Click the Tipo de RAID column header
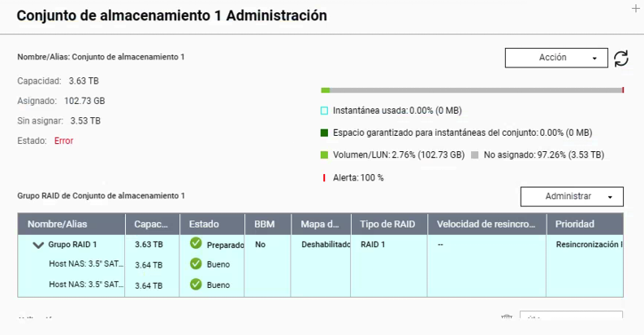The width and height of the screenshot is (644, 335). pyautogui.click(x=388, y=224)
